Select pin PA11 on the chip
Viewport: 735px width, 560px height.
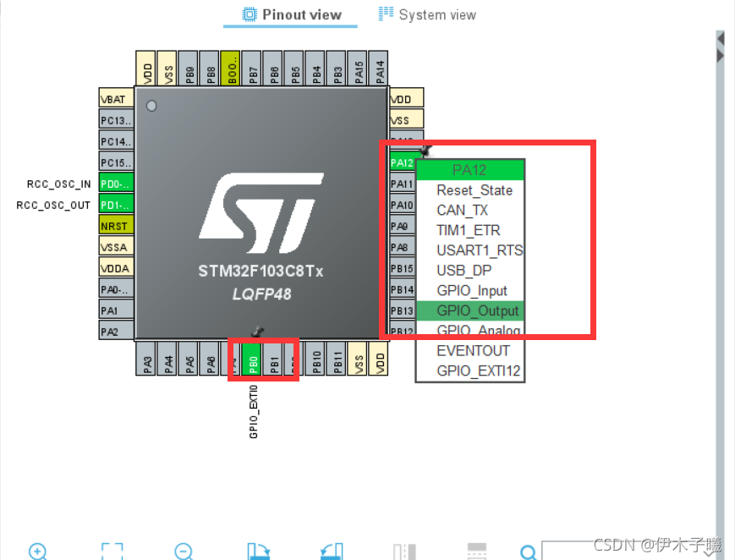coord(403,184)
